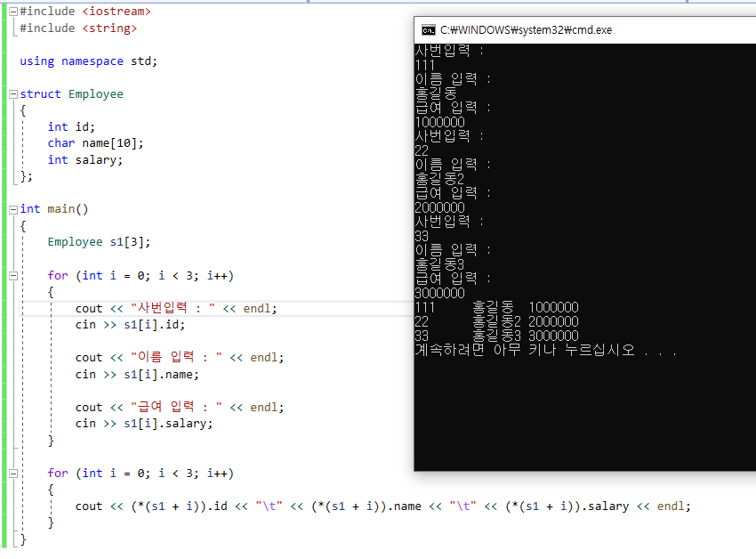
Task: Click 'Employee s1[3];' declaration line
Action: pos(99,242)
